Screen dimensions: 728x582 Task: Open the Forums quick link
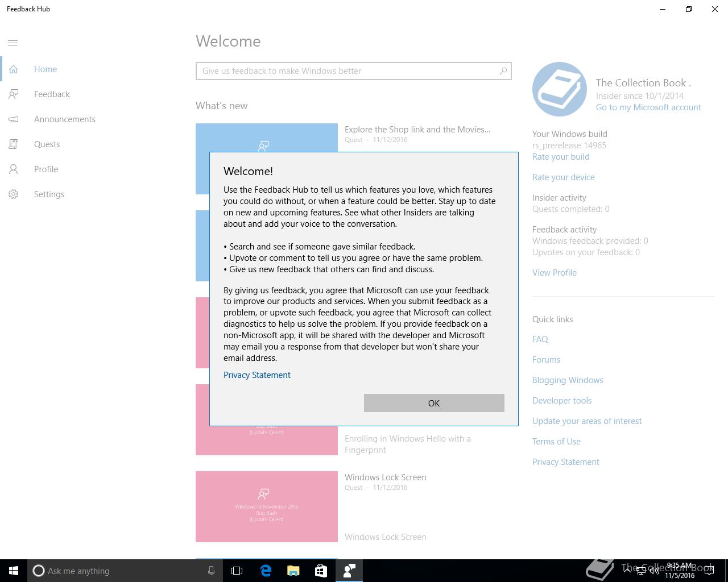coord(546,360)
